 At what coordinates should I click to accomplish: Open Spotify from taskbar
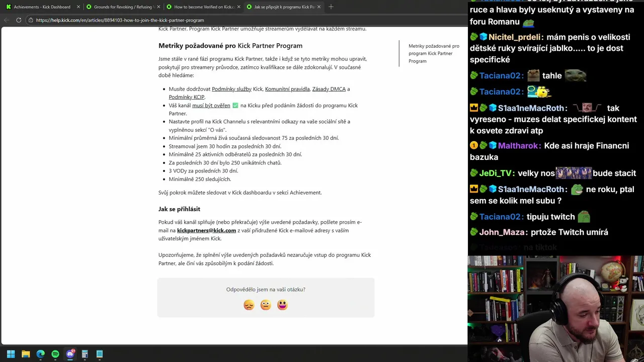(x=55, y=354)
